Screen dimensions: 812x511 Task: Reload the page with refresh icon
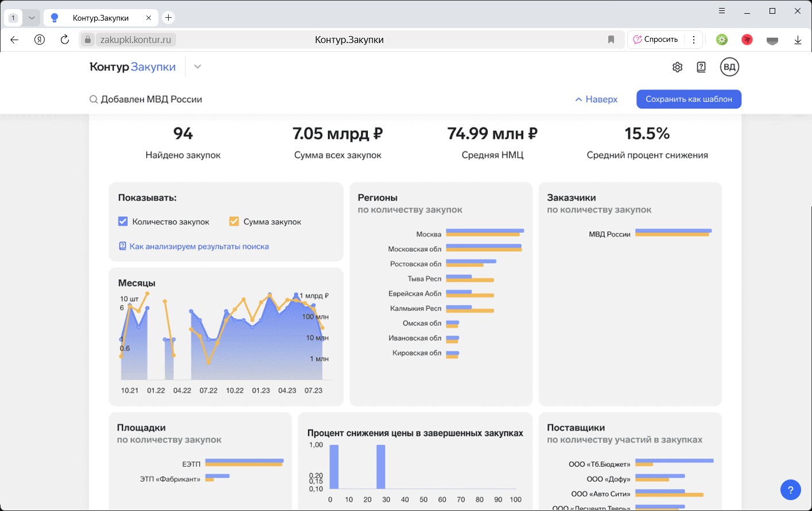[65, 40]
